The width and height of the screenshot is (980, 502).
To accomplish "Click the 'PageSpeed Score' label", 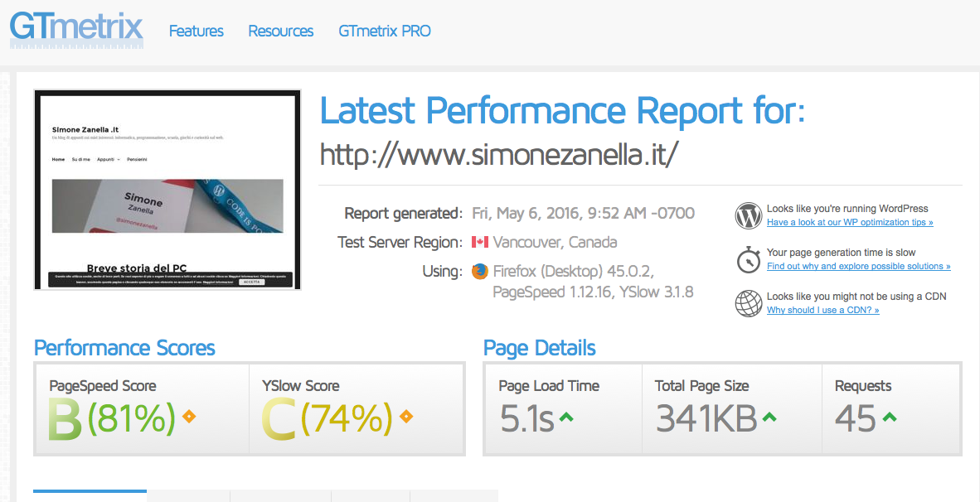I will 103,386.
